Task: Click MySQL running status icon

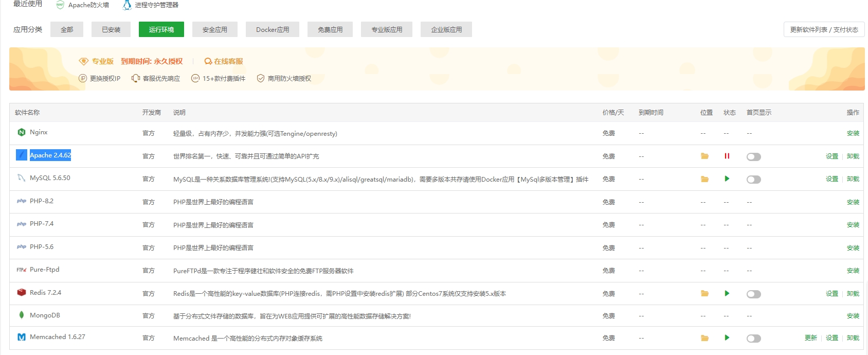Action: tap(727, 179)
